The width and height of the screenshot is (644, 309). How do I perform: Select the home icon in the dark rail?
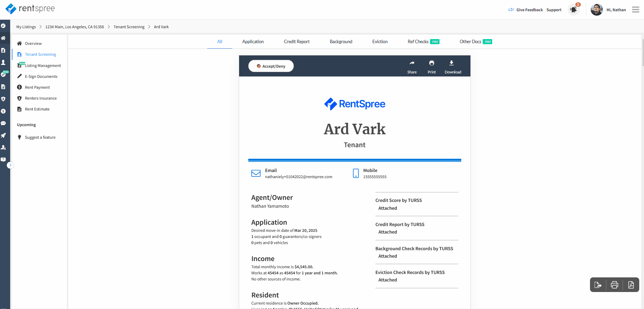[4, 38]
